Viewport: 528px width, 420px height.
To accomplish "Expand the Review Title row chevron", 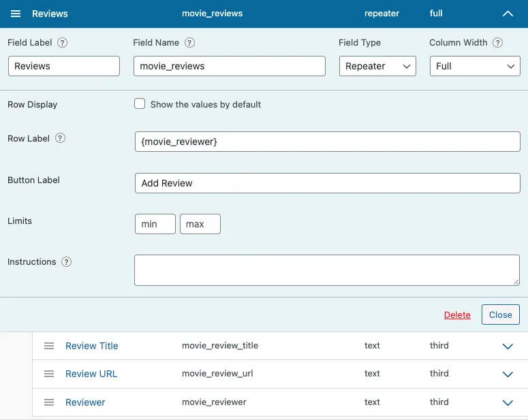I will 508,346.
